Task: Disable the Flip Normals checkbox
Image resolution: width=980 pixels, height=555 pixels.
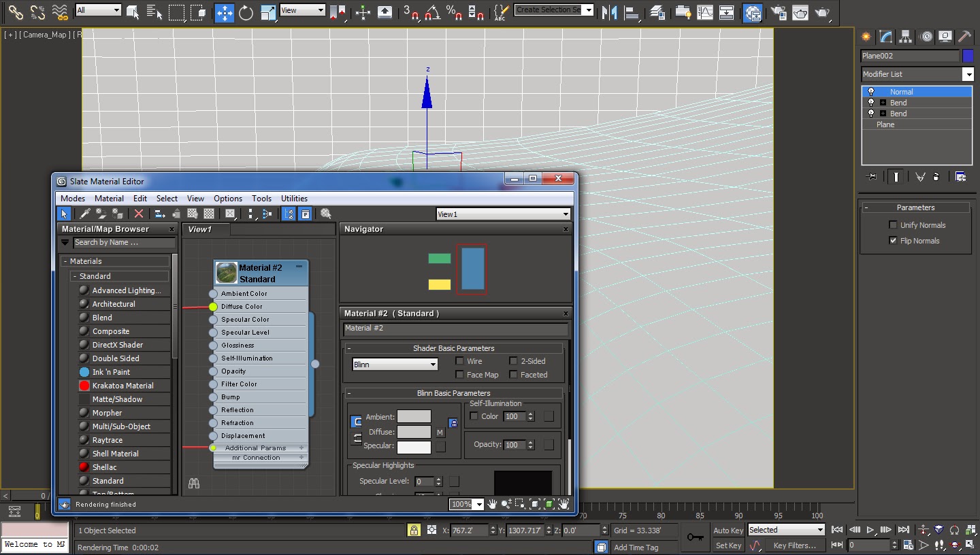Action: tap(893, 241)
